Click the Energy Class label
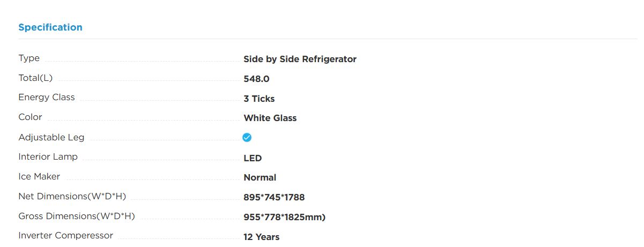The height and width of the screenshot is (247, 644). [x=47, y=98]
